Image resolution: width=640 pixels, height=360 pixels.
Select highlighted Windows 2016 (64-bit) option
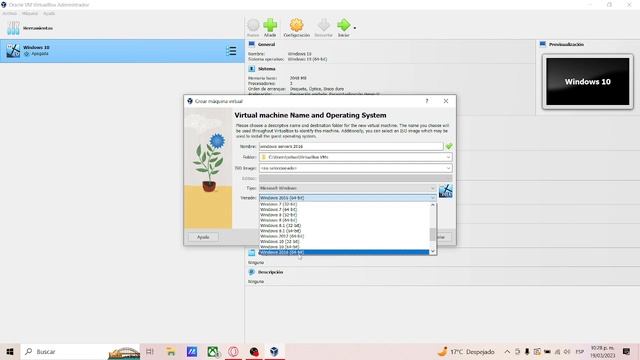click(344, 252)
